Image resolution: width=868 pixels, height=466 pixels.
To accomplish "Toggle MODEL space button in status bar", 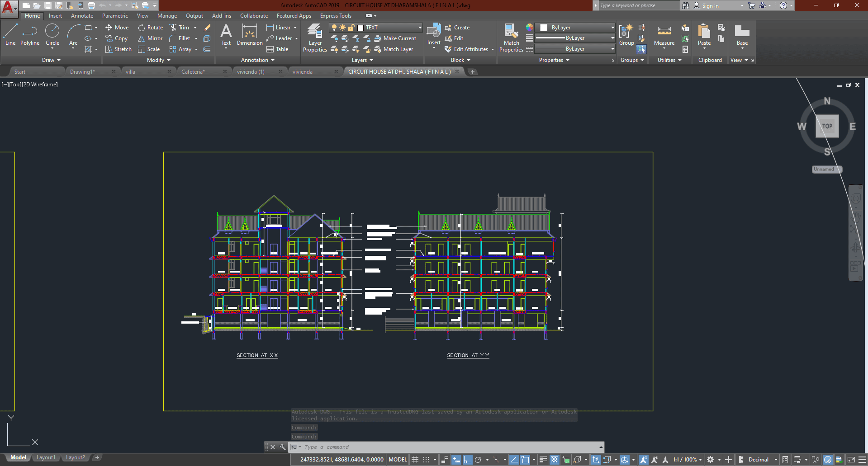I will [398, 460].
